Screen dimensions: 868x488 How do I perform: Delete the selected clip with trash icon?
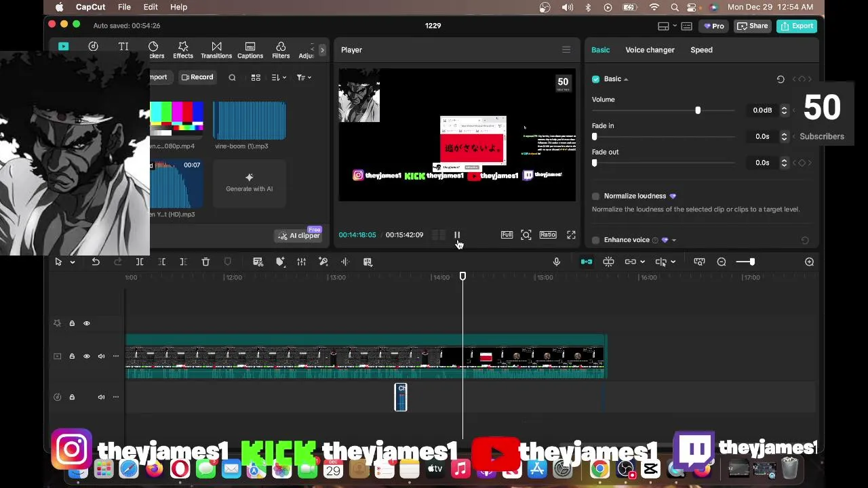tap(205, 262)
